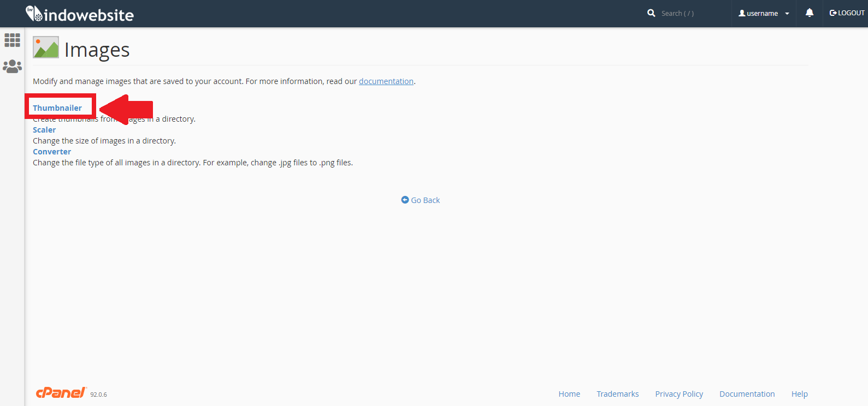868x406 pixels.
Task: Click the version number 92.0.6
Action: coord(99,395)
